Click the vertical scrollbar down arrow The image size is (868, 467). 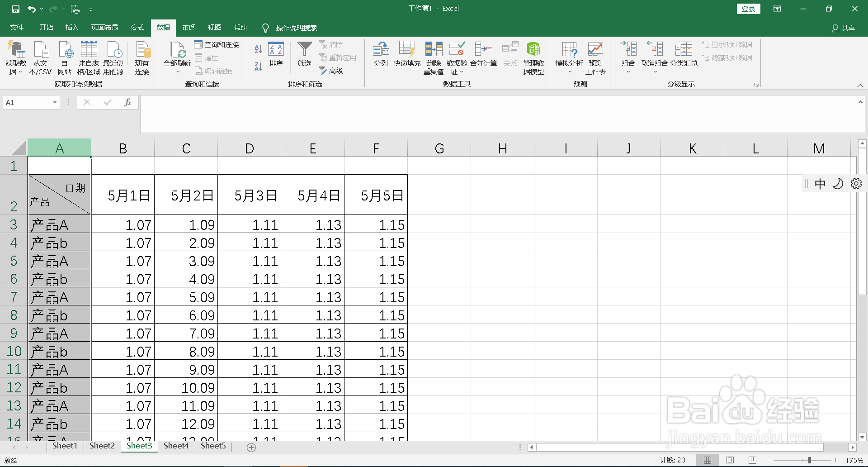[x=862, y=437]
